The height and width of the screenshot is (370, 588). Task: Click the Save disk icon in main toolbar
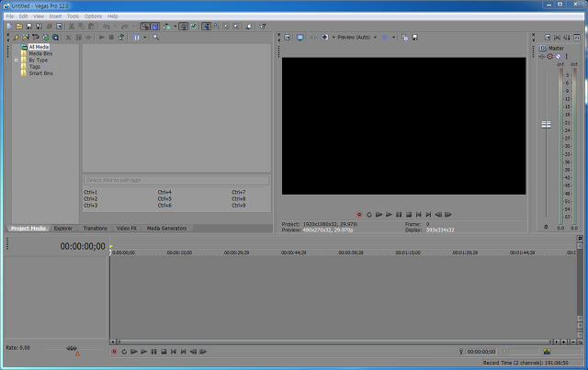click(x=28, y=27)
